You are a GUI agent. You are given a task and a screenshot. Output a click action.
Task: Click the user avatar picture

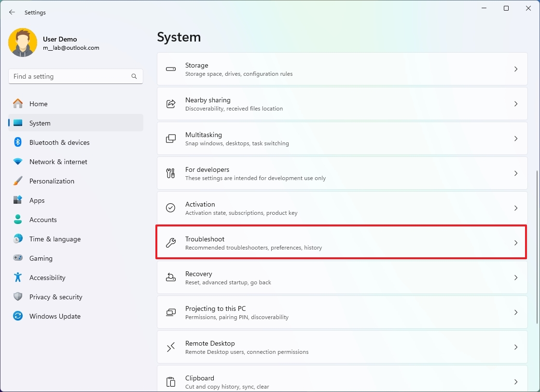tap(23, 42)
